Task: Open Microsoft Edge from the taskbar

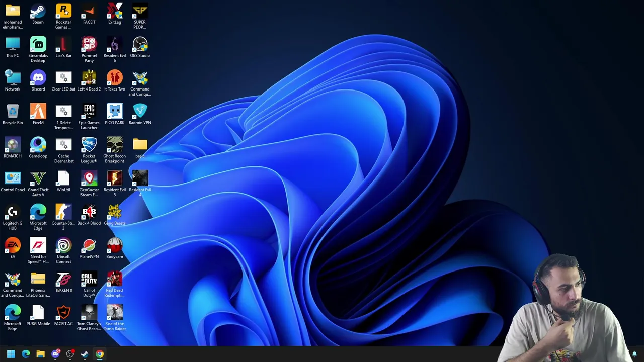Action: click(26, 354)
